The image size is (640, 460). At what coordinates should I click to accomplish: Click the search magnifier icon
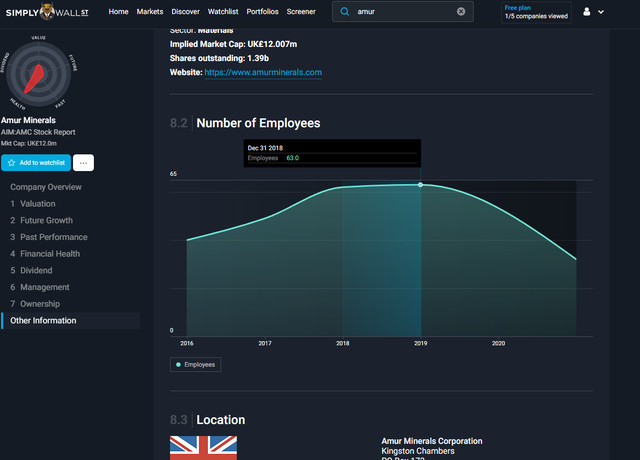345,11
